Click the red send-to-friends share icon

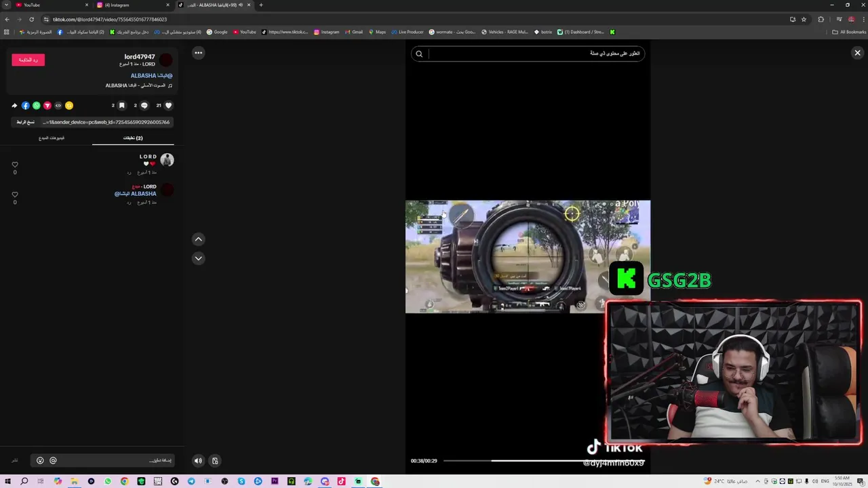[47, 106]
